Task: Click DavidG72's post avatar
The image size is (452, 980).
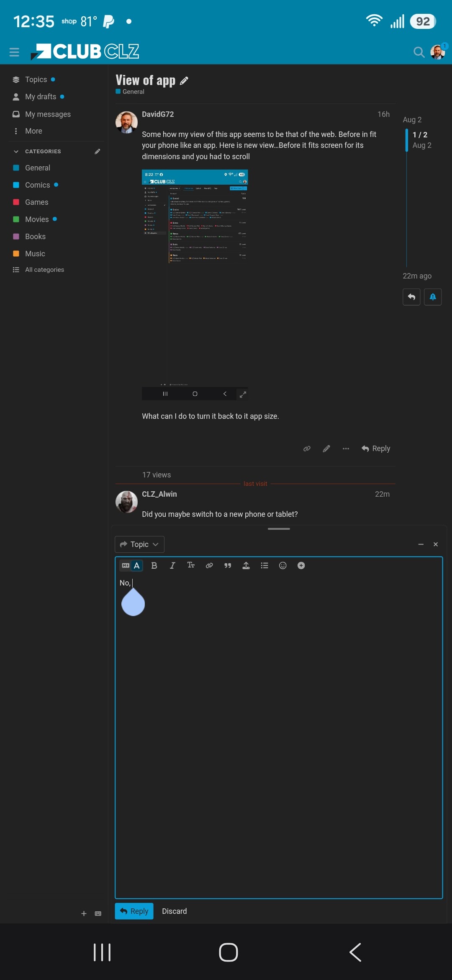Action: 126,122
